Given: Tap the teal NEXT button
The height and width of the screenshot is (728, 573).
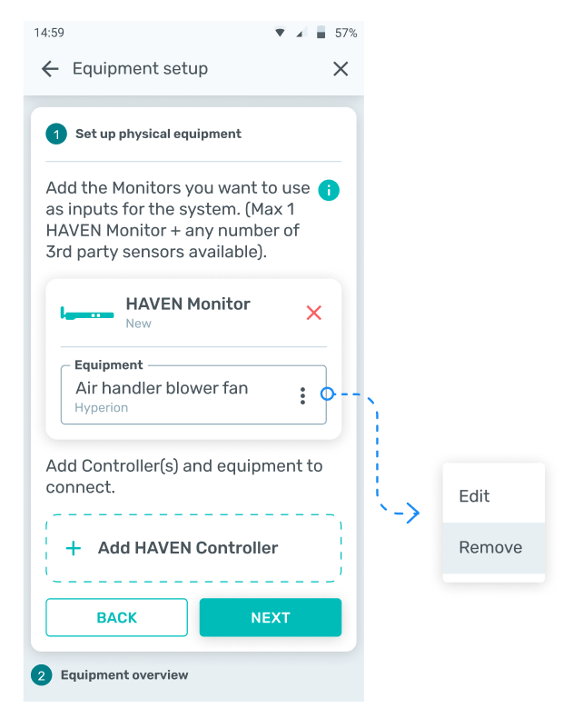Looking at the screenshot, I should tap(271, 617).
